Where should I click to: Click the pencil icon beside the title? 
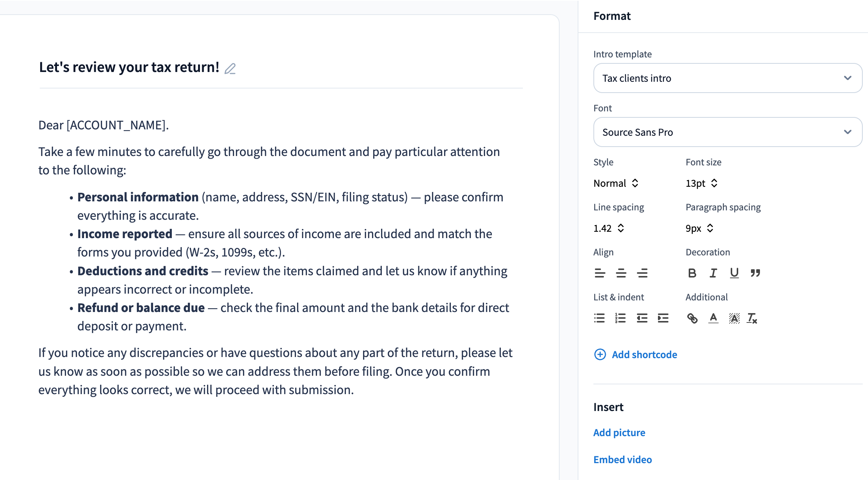(230, 69)
